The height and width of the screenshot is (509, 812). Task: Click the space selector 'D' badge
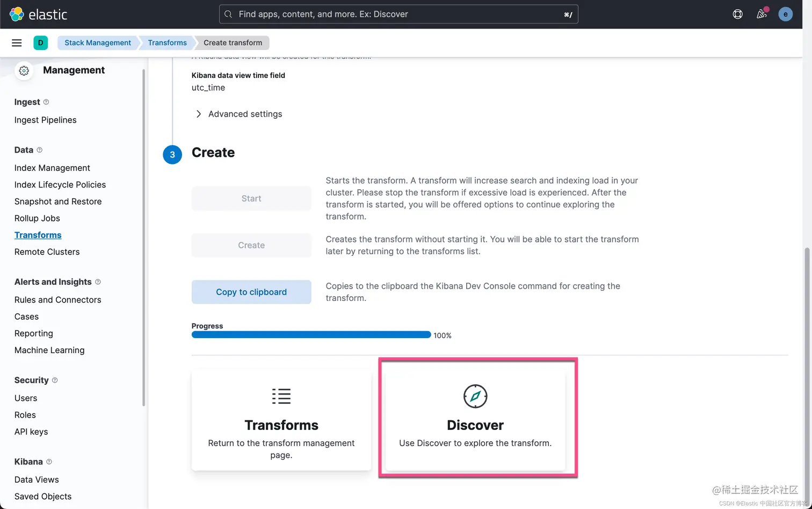tap(41, 42)
